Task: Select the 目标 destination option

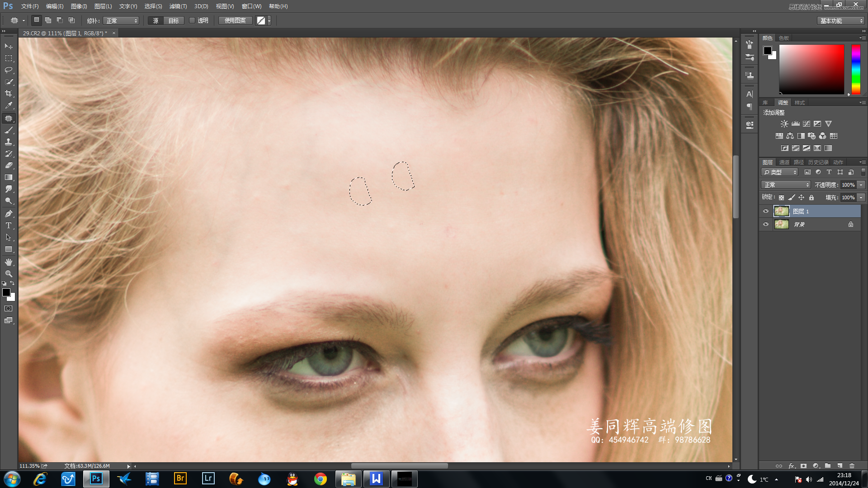Action: pyautogui.click(x=174, y=21)
